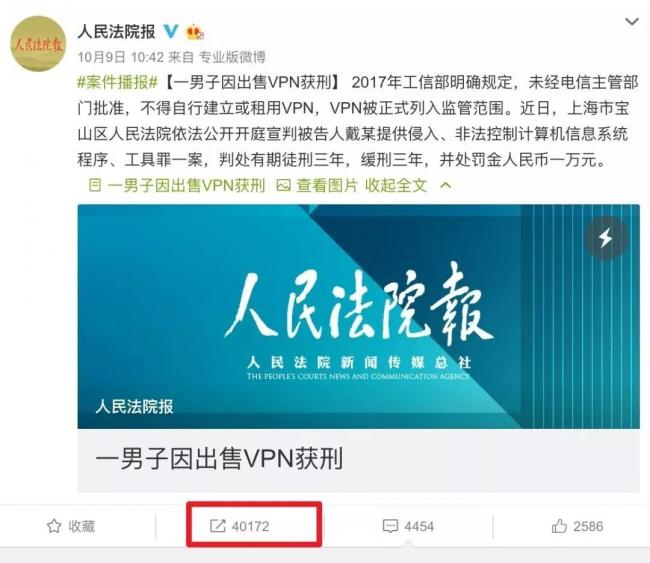The image size is (650, 563).
Task: Click the 10月9日 10:42 timestamp
Action: (x=121, y=57)
